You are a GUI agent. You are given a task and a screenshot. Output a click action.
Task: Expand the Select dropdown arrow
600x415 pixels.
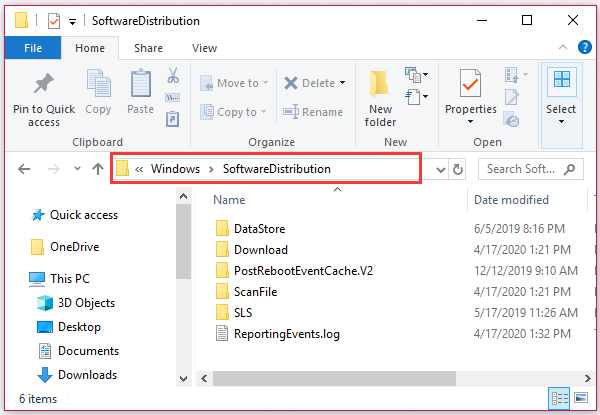[x=561, y=122]
